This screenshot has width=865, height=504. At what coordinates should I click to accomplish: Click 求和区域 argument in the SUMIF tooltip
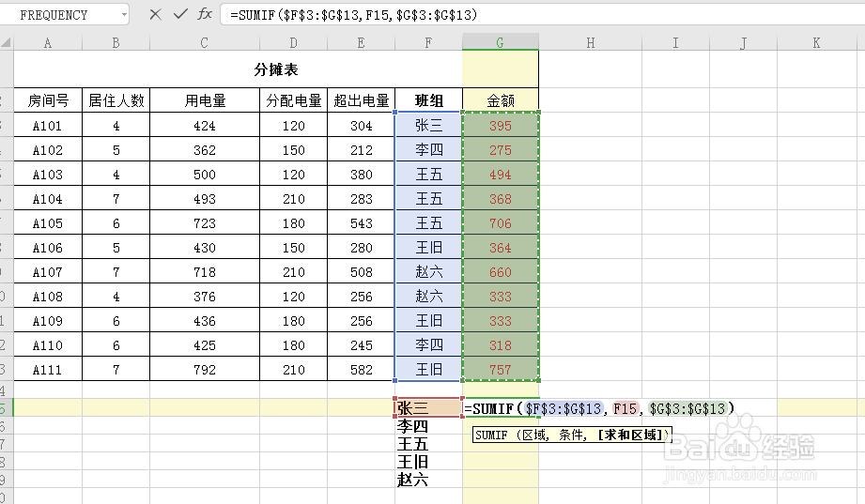click(x=630, y=435)
